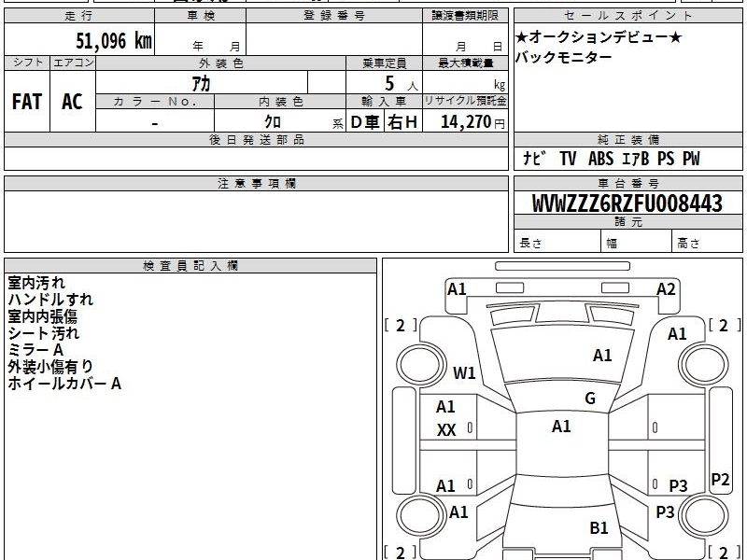The height and width of the screenshot is (560, 747).
Task: Click the A2 damage mark on diagram
Action: click(x=666, y=289)
